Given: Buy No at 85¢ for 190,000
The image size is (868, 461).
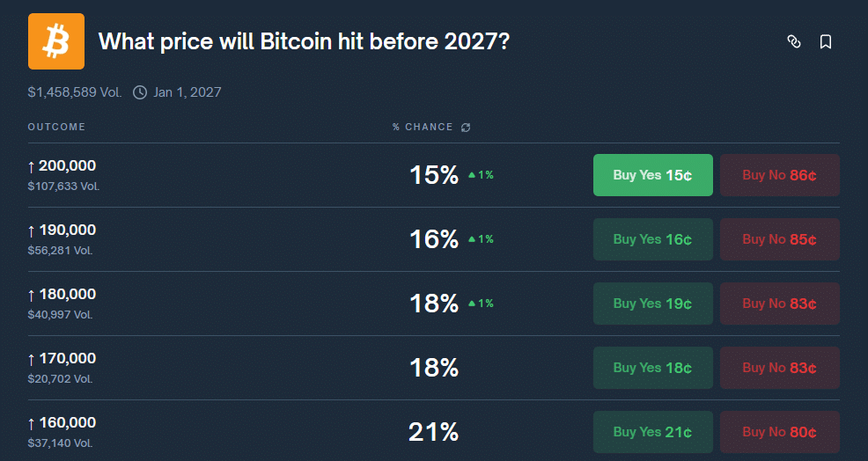Looking at the screenshot, I should pyautogui.click(x=779, y=239).
